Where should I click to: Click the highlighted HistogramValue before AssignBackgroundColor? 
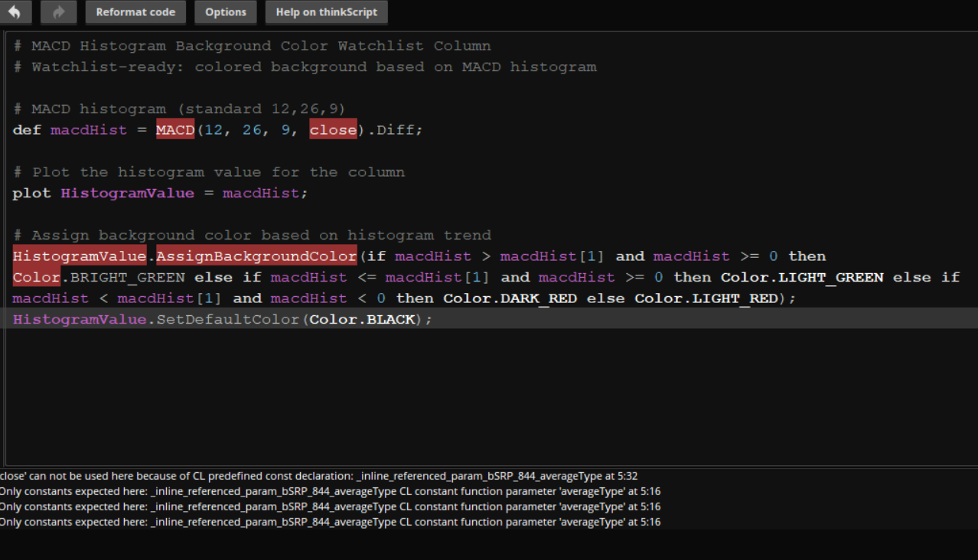point(79,256)
